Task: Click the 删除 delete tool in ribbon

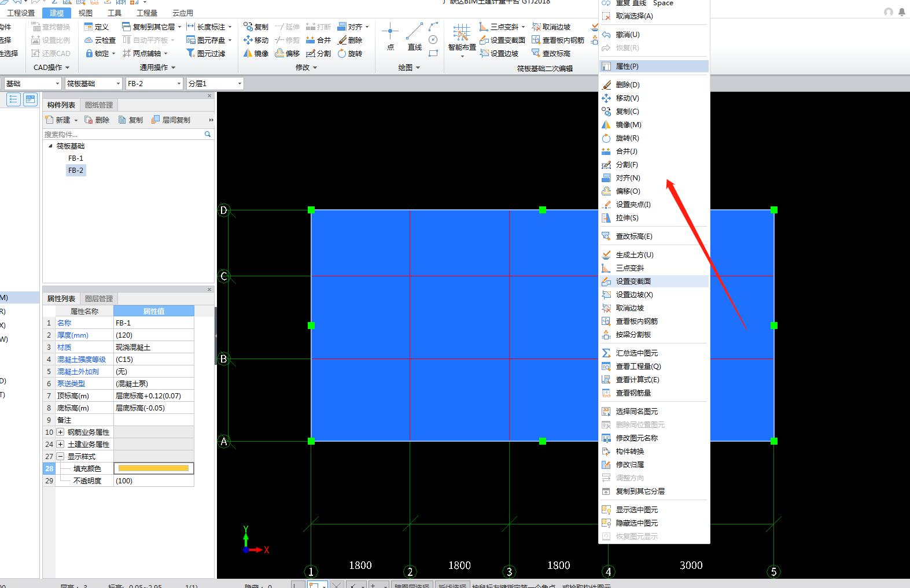Action: click(349, 40)
